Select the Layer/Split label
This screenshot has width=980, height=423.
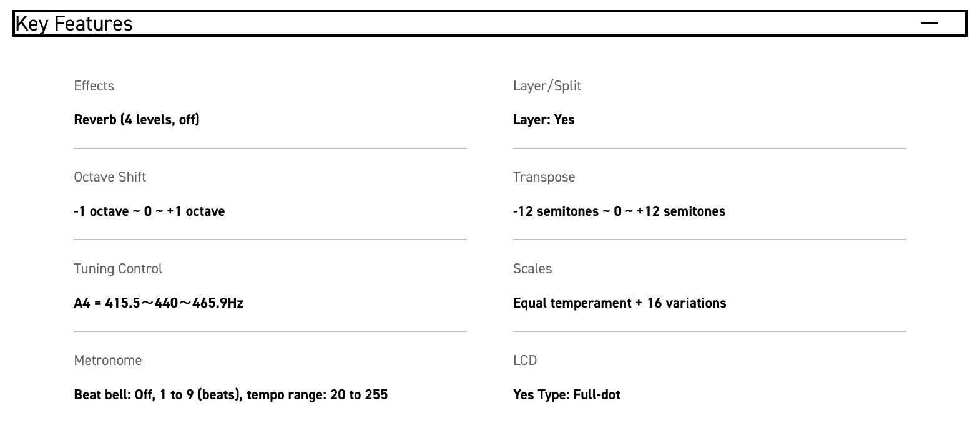[547, 86]
